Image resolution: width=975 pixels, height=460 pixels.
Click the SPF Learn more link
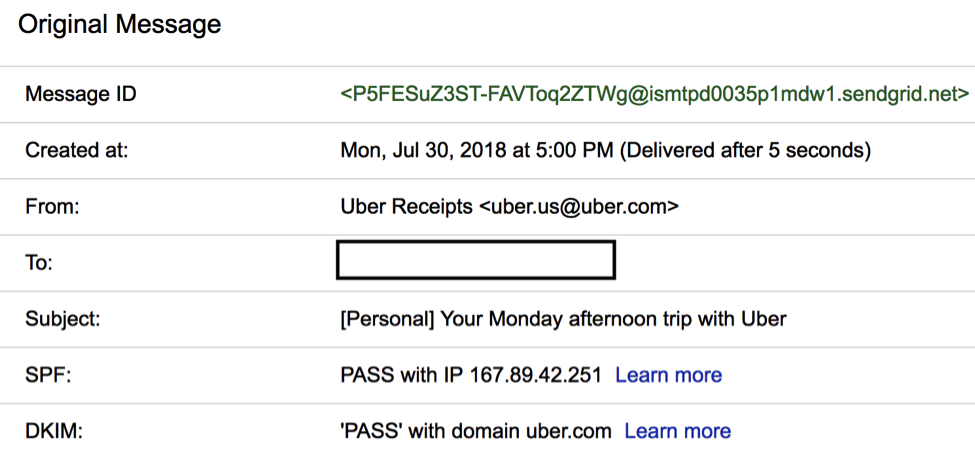668,375
